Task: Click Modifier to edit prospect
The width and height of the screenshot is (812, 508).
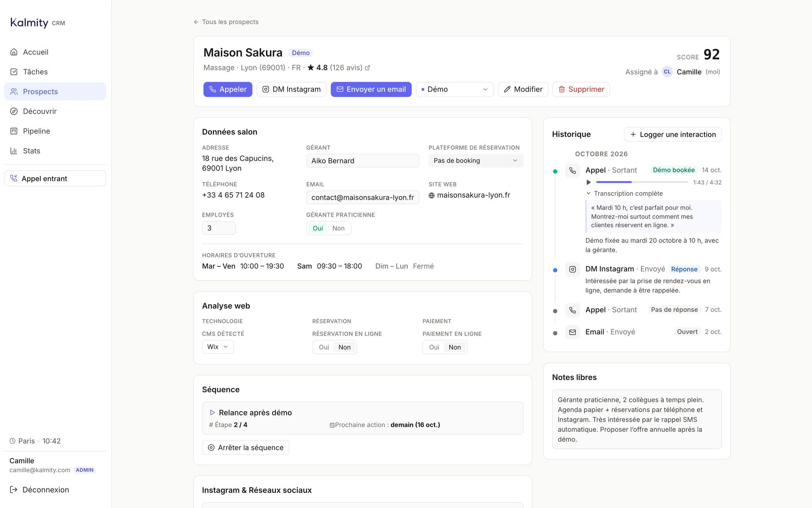Action: click(523, 89)
